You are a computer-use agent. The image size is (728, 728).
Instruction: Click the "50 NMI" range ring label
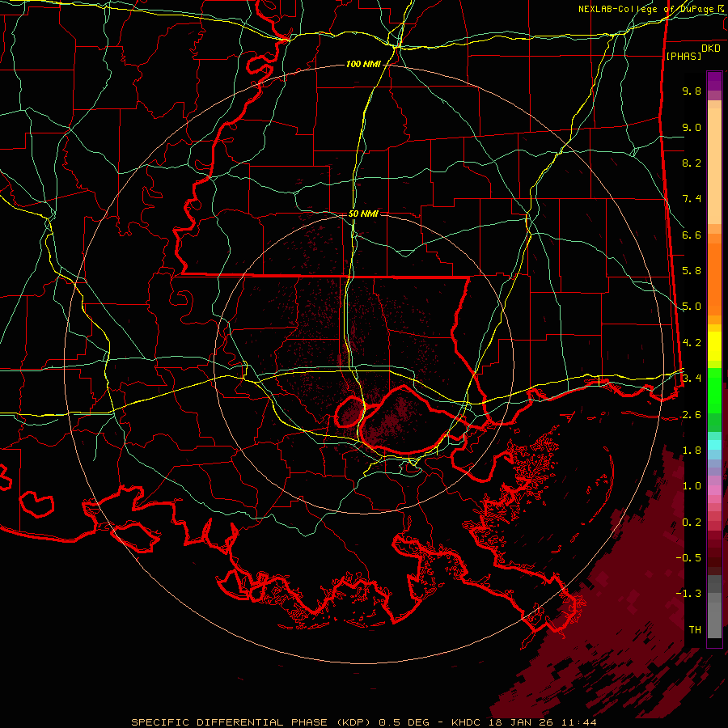(x=363, y=214)
